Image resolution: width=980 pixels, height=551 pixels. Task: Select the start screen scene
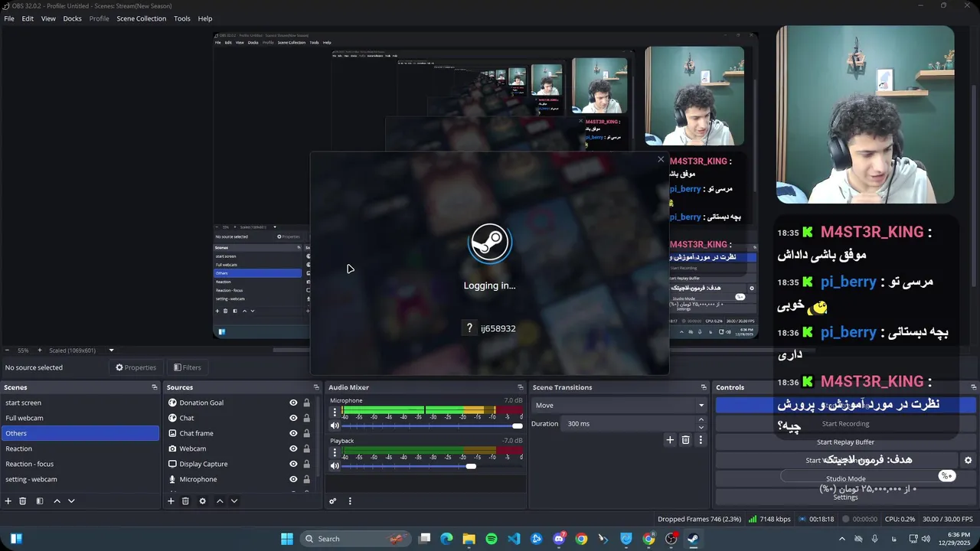[80, 403]
